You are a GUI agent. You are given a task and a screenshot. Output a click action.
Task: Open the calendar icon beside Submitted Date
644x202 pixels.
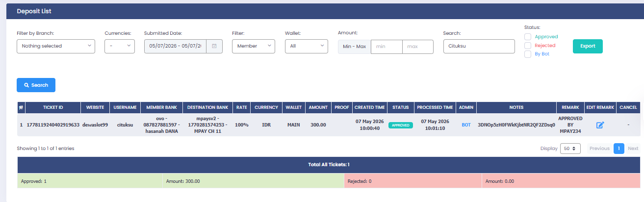(x=214, y=46)
